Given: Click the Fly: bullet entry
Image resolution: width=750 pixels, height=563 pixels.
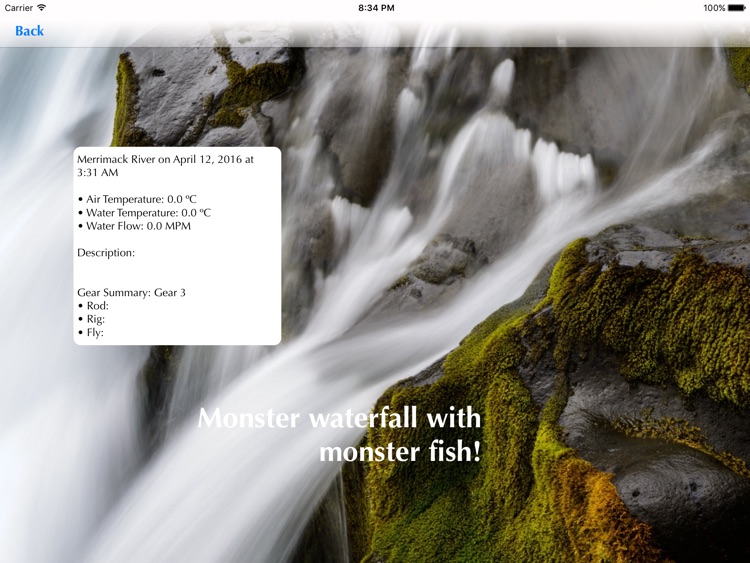Looking at the screenshot, I should pos(91,332).
